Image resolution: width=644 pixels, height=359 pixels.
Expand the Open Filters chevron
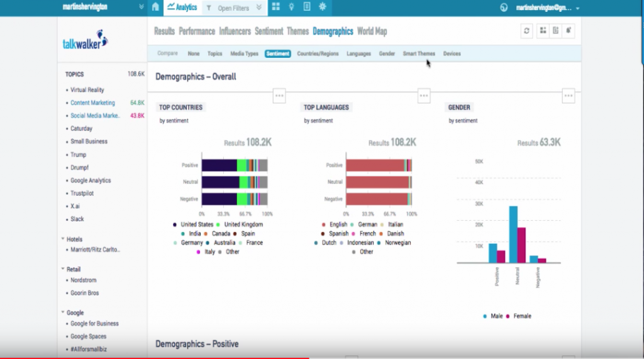pyautogui.click(x=258, y=8)
